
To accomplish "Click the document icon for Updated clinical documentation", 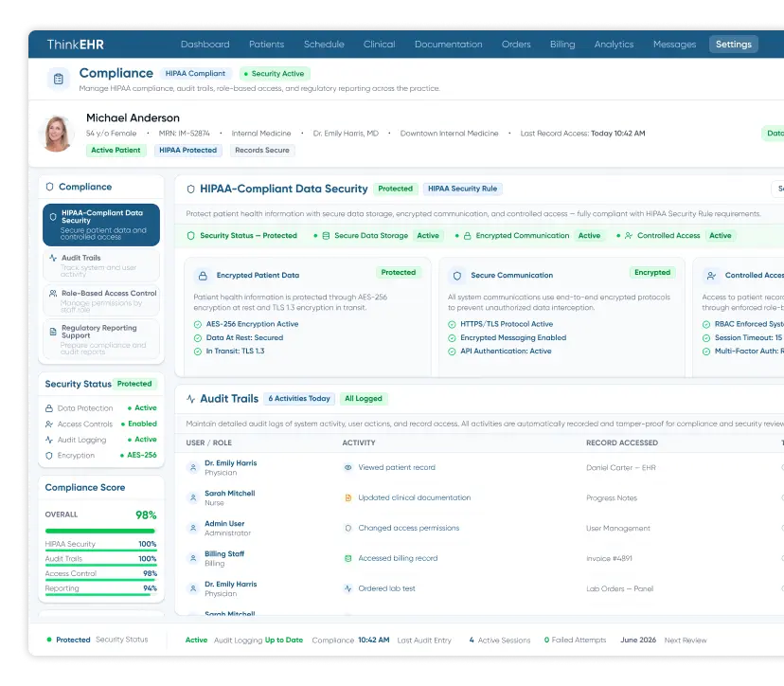I will (348, 497).
